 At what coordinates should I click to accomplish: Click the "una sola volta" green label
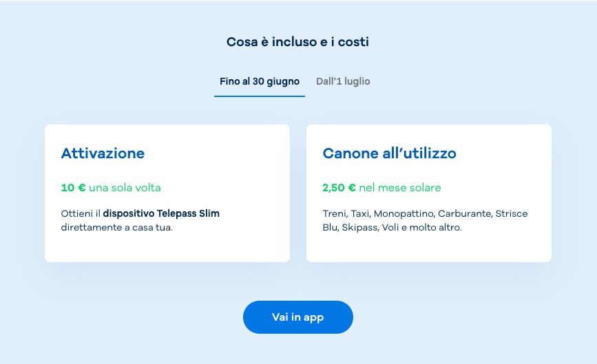(x=125, y=188)
